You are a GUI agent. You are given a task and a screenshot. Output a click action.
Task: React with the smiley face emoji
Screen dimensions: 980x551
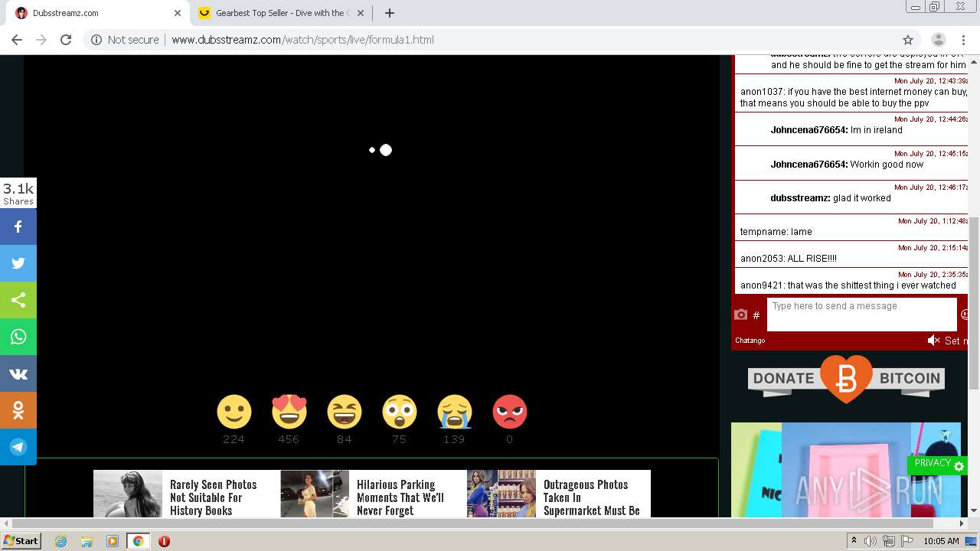tap(234, 412)
